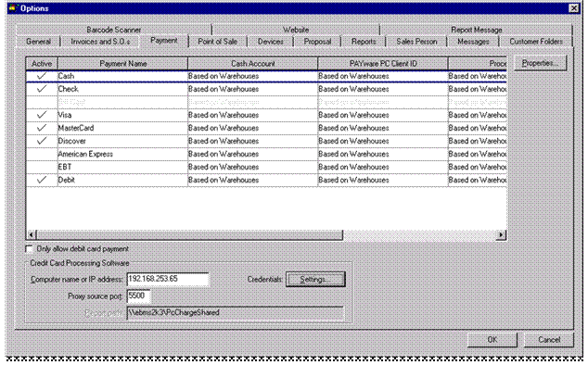588x365 pixels.
Task: Open the Proposal tab
Action: point(317,41)
